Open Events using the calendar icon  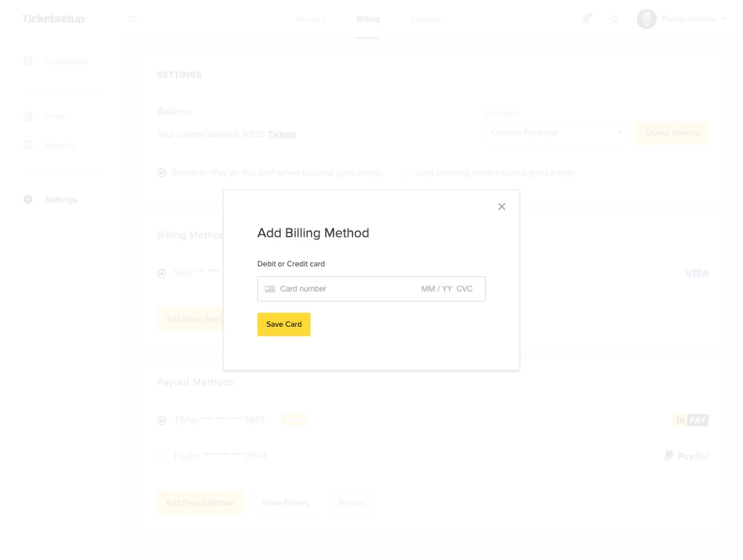pos(28,116)
